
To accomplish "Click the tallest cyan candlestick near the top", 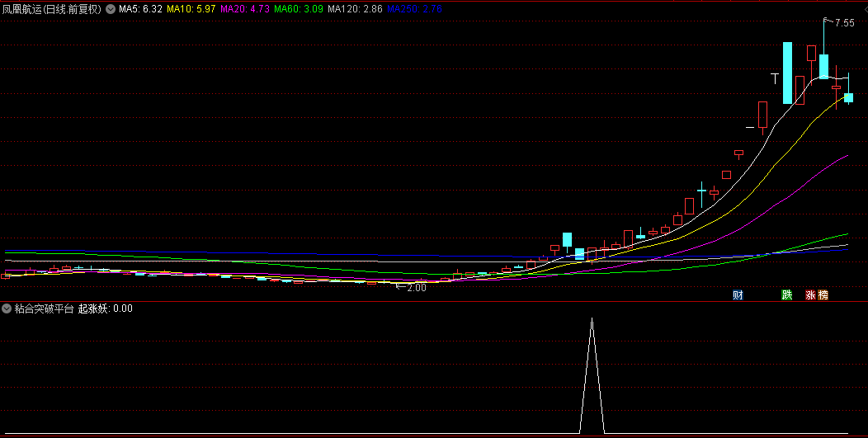I will pos(787,73).
